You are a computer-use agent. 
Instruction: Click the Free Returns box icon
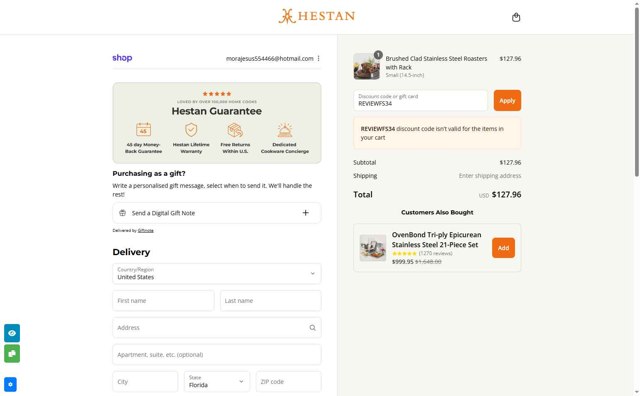point(235,130)
